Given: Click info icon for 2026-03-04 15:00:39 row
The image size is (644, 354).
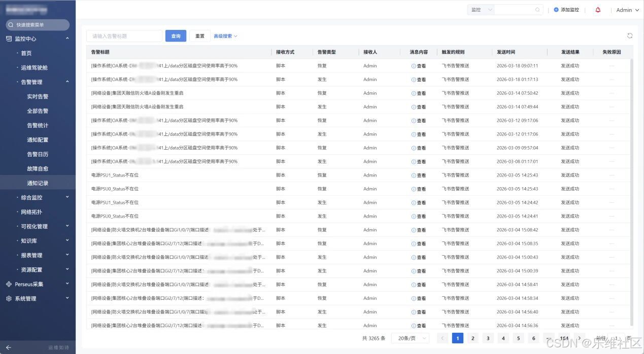Looking at the screenshot, I should (414, 271).
